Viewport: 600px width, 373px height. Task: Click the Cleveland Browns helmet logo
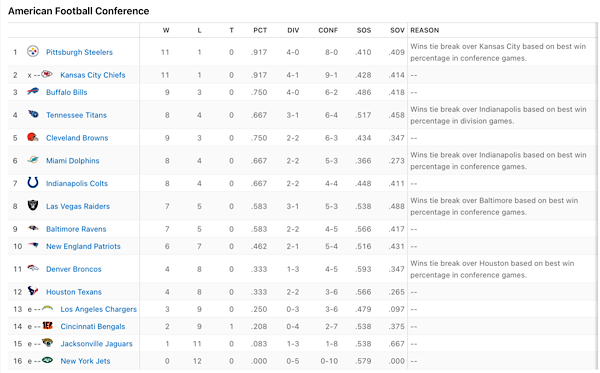point(33,137)
